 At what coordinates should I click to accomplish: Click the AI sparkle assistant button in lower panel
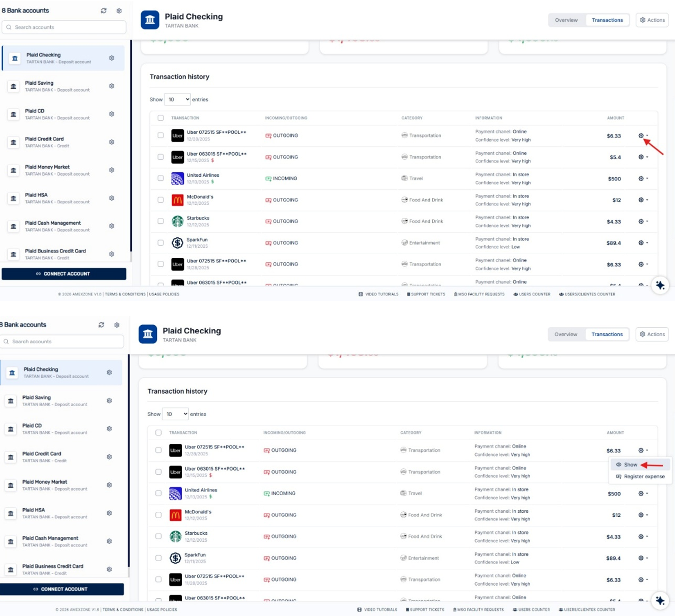660,601
